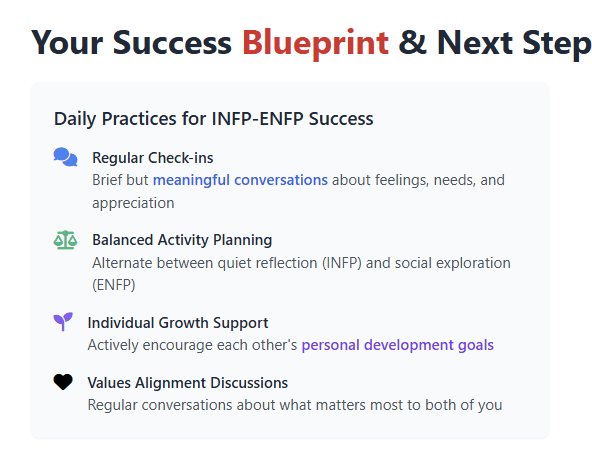
Task: Click the green balance scale icon
Action: 65,240
